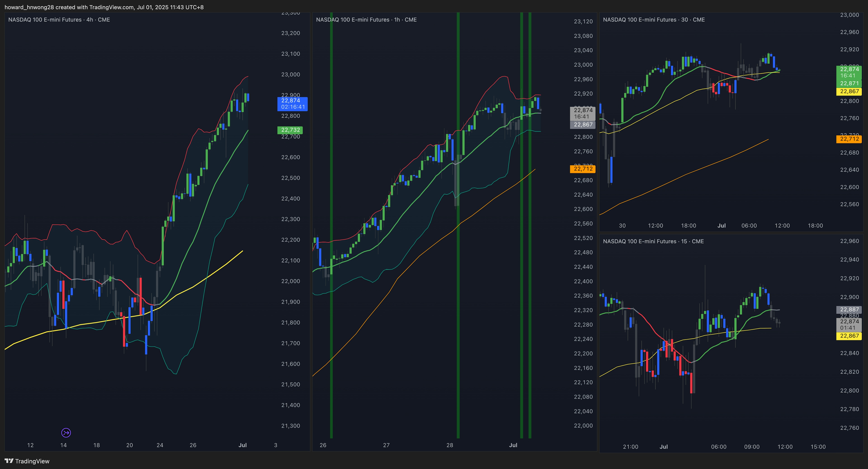Click the yellow 22,867 label on the 30-minute chart
The width and height of the screenshot is (868, 469).
pyautogui.click(x=849, y=91)
